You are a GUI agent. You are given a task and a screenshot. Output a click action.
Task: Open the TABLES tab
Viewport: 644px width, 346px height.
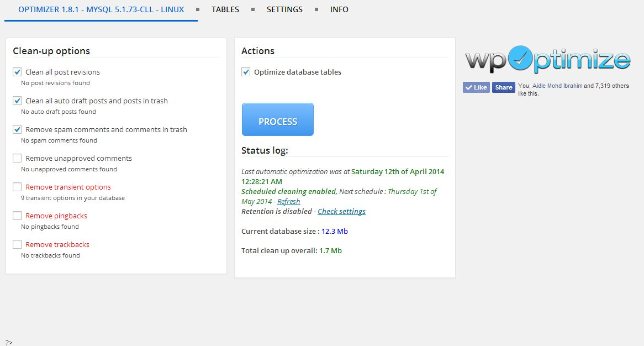225,9
